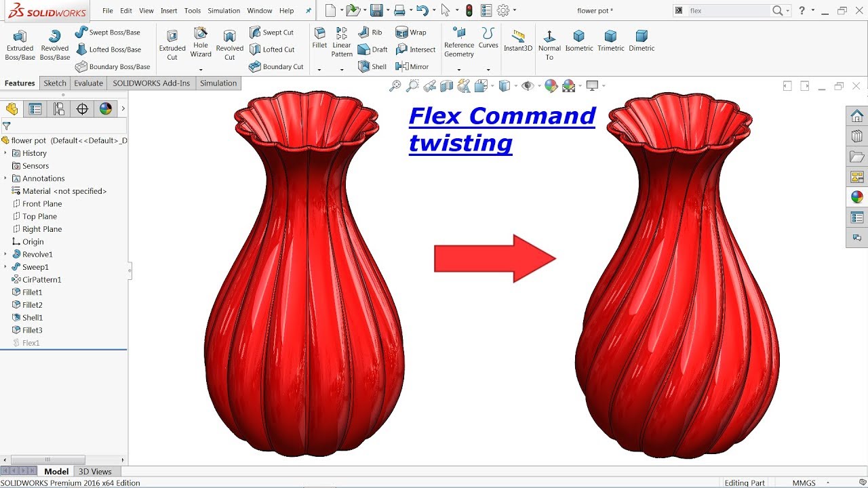Open the FeatureManager design tree tab
The width and height of the screenshot is (868, 488).
pos(12,109)
